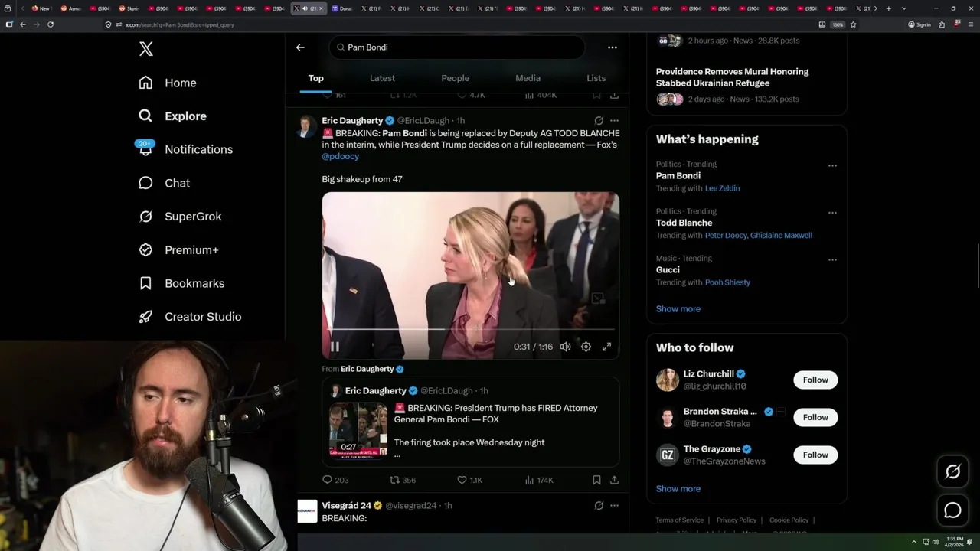Open more options for Todd Blanche trend
This screenshot has height=551, width=980.
[832, 213]
